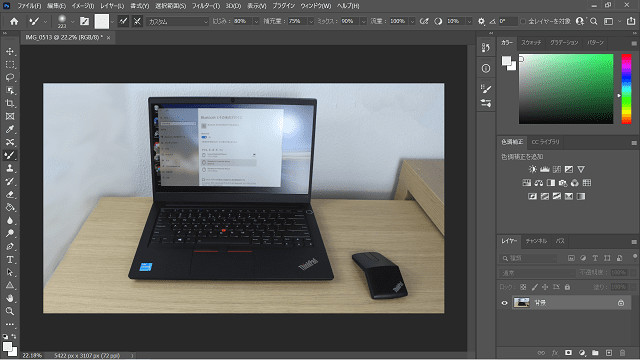Toggle load brush after each stroke

pyautogui.click(x=123, y=21)
